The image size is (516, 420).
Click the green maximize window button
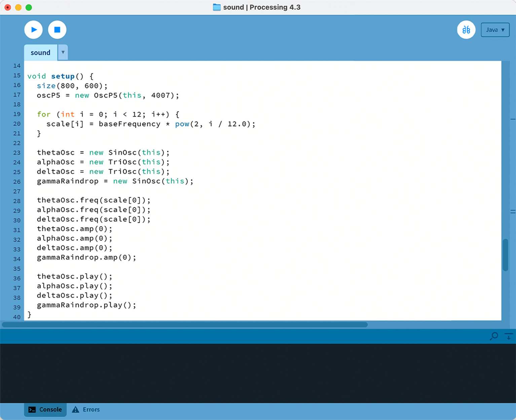tap(29, 7)
